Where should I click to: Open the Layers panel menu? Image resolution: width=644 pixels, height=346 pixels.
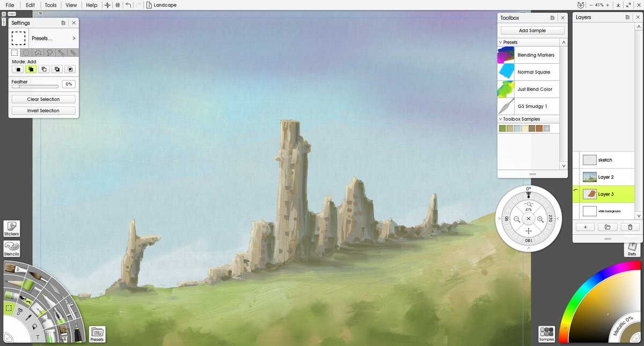click(628, 17)
